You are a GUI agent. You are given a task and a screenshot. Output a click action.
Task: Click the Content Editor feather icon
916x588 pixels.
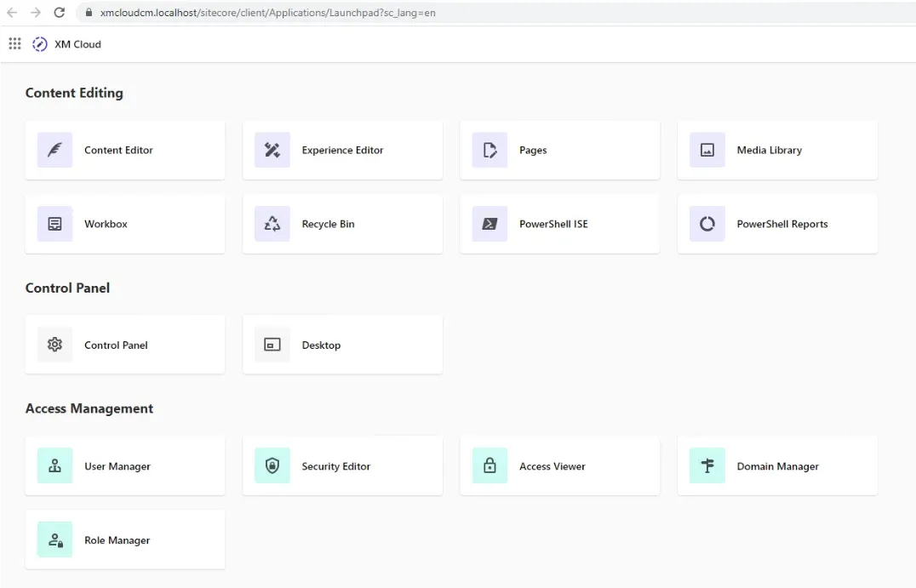click(x=55, y=150)
